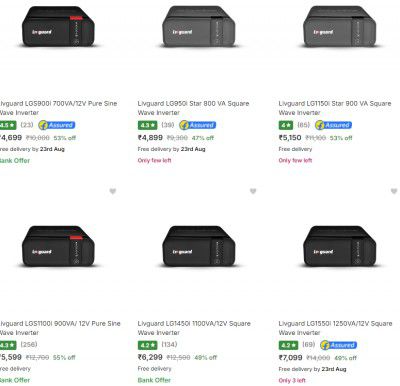Click Bank Offer under the LG1450i inverter
Image resolution: width=400 pixels, height=386 pixels.
tap(154, 380)
